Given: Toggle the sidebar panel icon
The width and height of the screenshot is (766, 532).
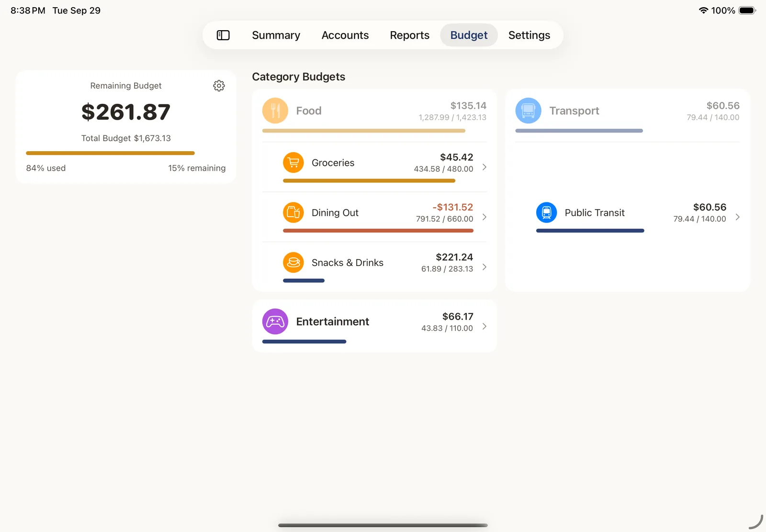Looking at the screenshot, I should [223, 35].
